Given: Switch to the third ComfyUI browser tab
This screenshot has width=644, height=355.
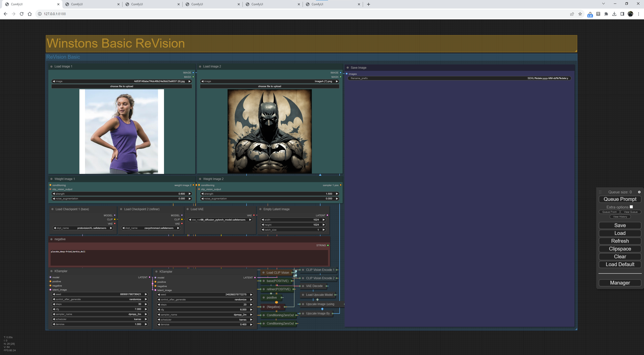Looking at the screenshot, I should click(152, 4).
